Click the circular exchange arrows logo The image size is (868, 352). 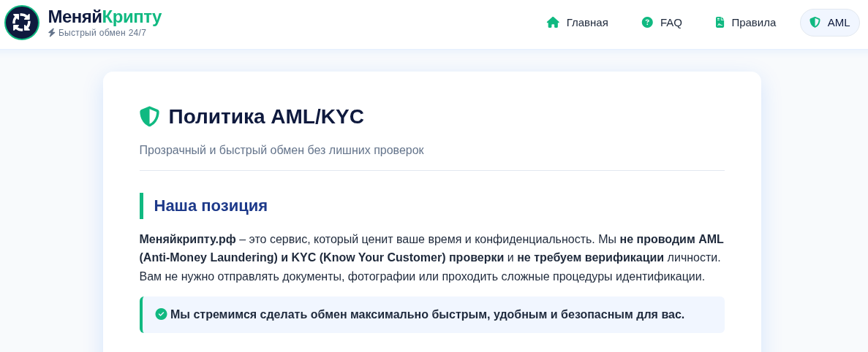point(22,23)
